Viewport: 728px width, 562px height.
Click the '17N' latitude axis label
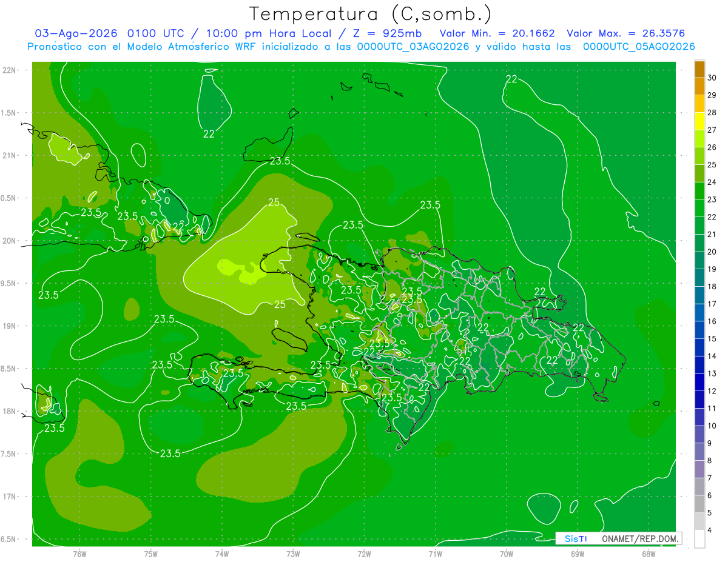pyautogui.click(x=9, y=497)
